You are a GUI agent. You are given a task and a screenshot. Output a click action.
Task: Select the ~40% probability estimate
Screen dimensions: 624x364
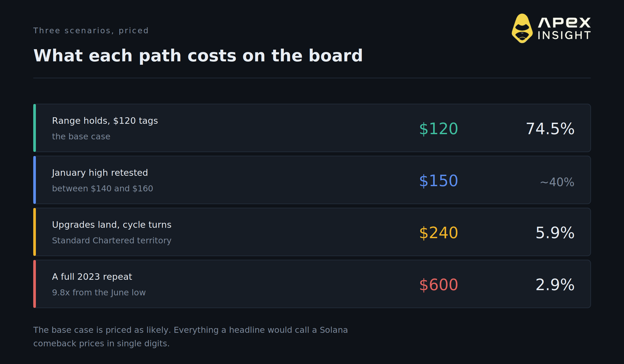click(557, 182)
